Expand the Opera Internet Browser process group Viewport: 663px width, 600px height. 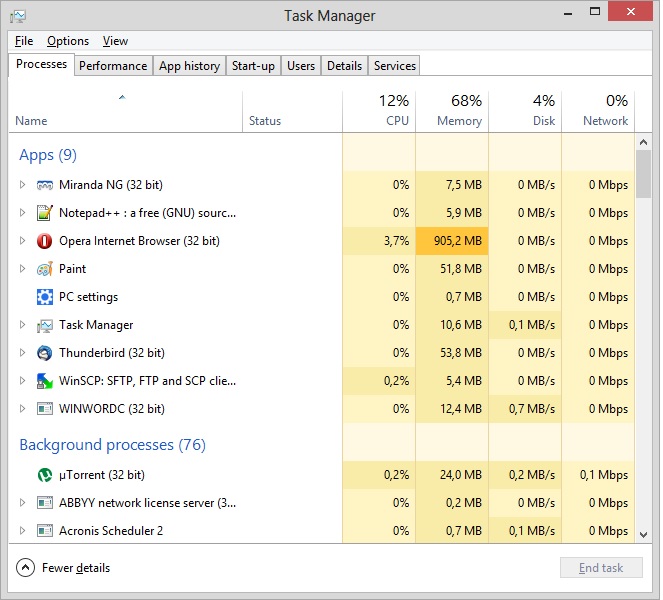pyautogui.click(x=23, y=241)
